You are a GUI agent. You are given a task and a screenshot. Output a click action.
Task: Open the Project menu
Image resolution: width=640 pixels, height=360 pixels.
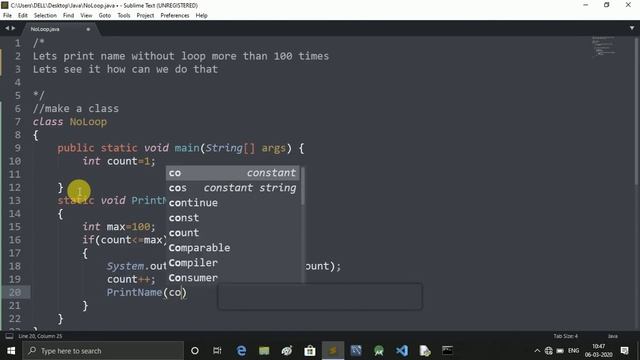pyautogui.click(x=145, y=16)
